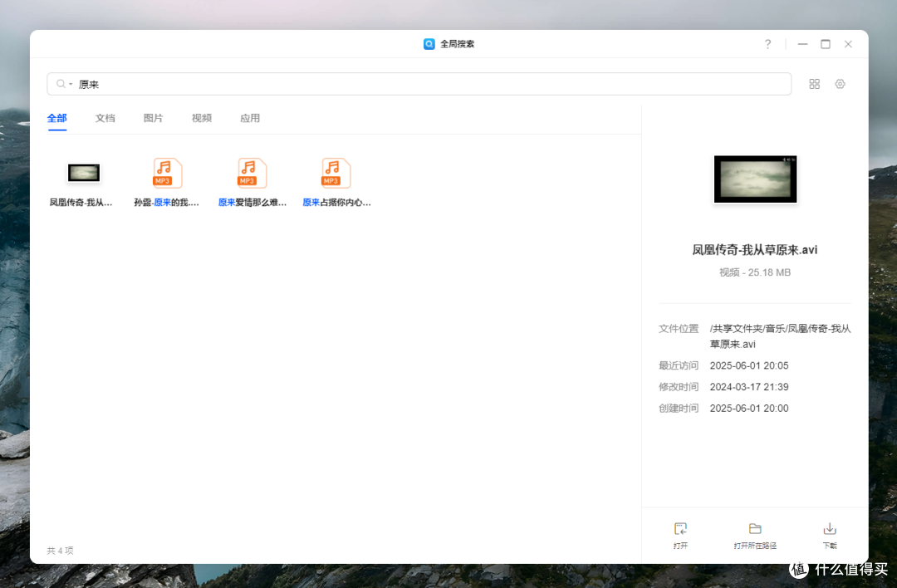Open the help question mark icon
This screenshot has width=897, height=588.
tap(767, 44)
